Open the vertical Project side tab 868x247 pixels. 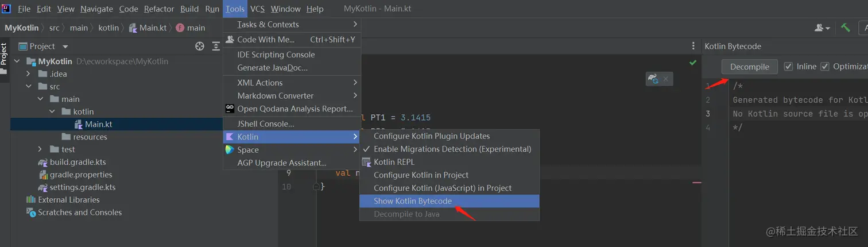4,59
